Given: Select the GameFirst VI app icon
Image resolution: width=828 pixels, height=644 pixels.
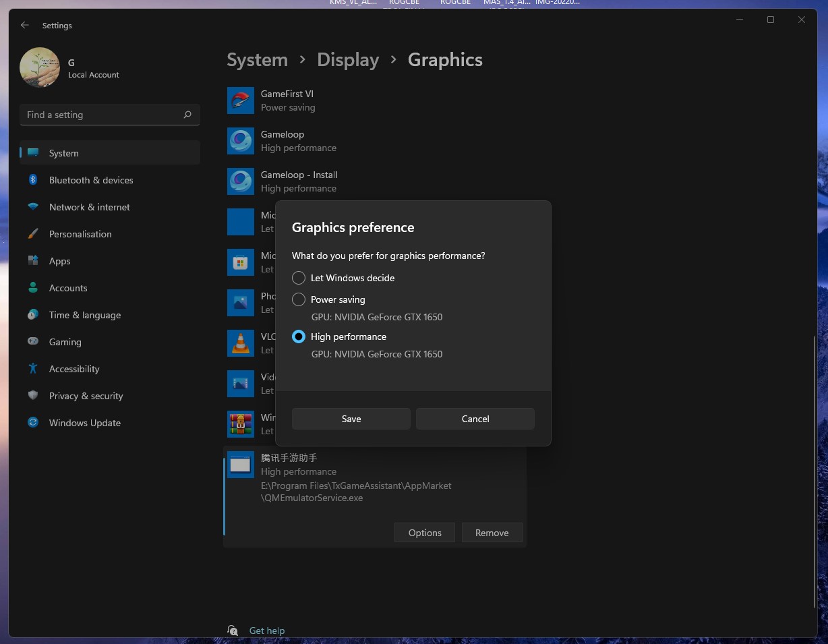Looking at the screenshot, I should (241, 100).
